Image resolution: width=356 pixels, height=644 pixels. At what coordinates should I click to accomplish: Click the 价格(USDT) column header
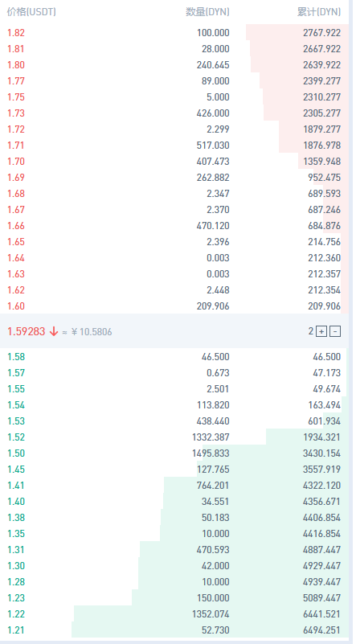(31, 12)
